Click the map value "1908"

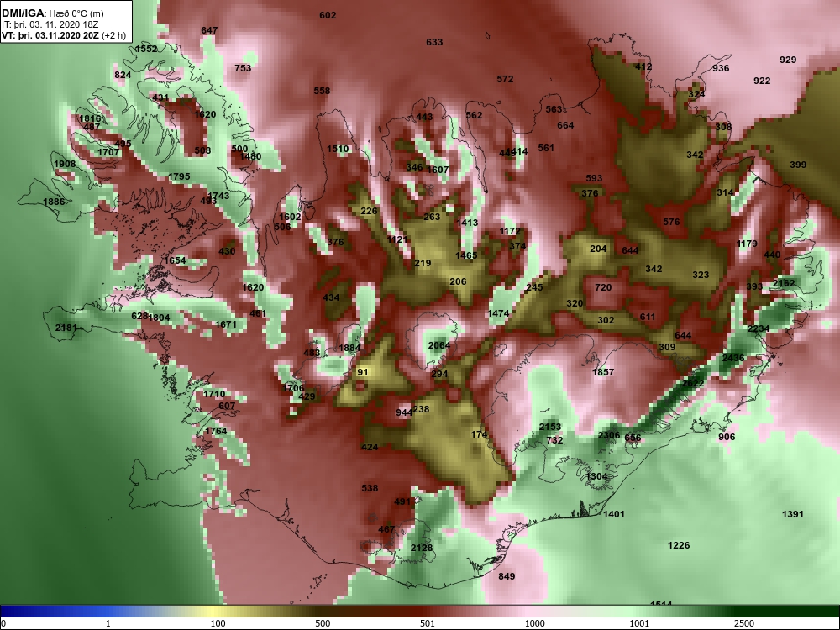pyautogui.click(x=65, y=164)
